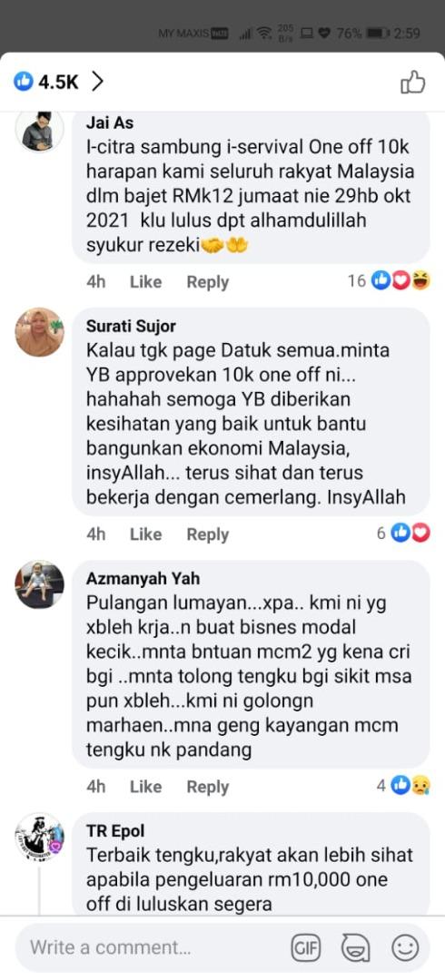Tap the blue like reaction icon beside 4.5K
The image size is (445, 980).
click(23, 82)
